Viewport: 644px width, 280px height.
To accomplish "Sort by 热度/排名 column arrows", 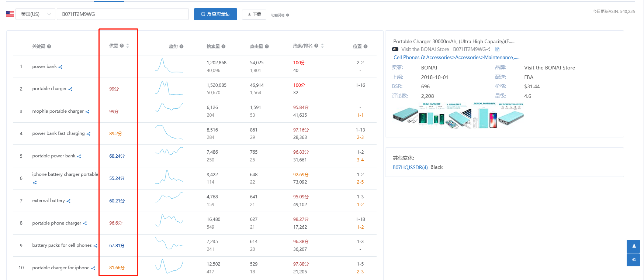I will [x=322, y=46].
